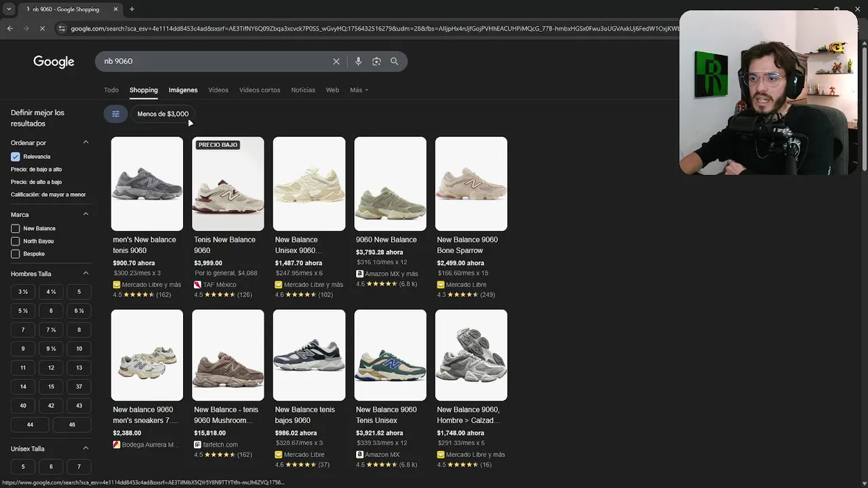Open new browser tab with plus icon
Screen dimensions: 868x488
point(132,9)
